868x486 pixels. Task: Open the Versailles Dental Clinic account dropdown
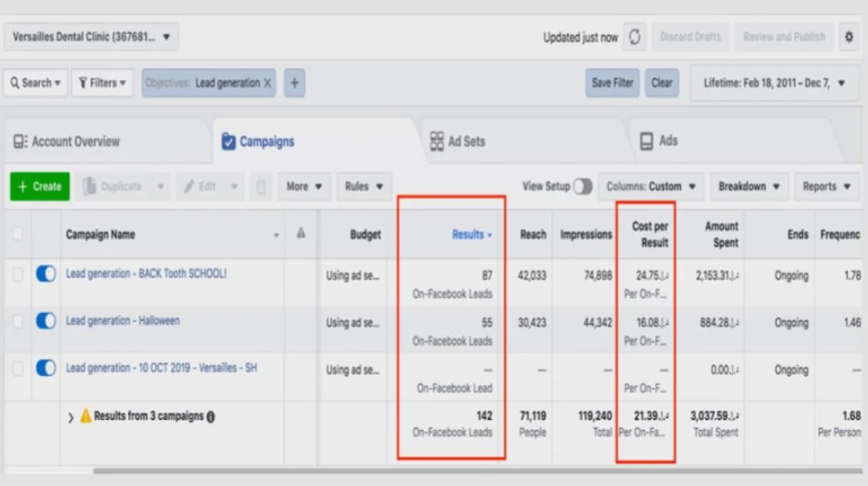point(91,37)
